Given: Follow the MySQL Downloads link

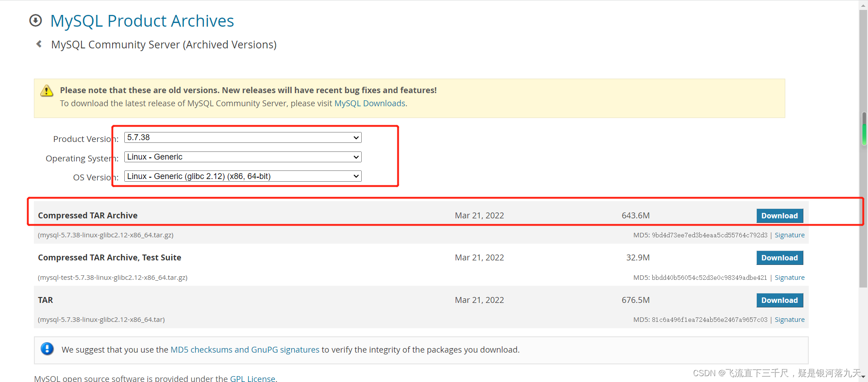Looking at the screenshot, I should pos(369,104).
